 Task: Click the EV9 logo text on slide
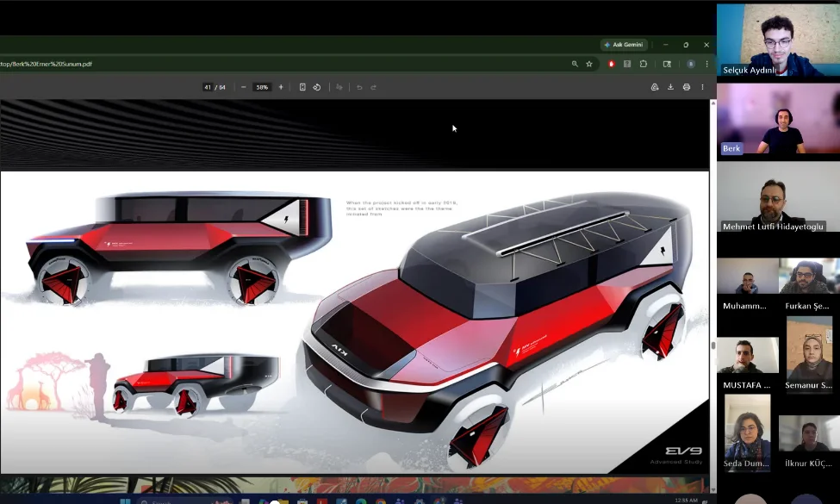tap(683, 451)
